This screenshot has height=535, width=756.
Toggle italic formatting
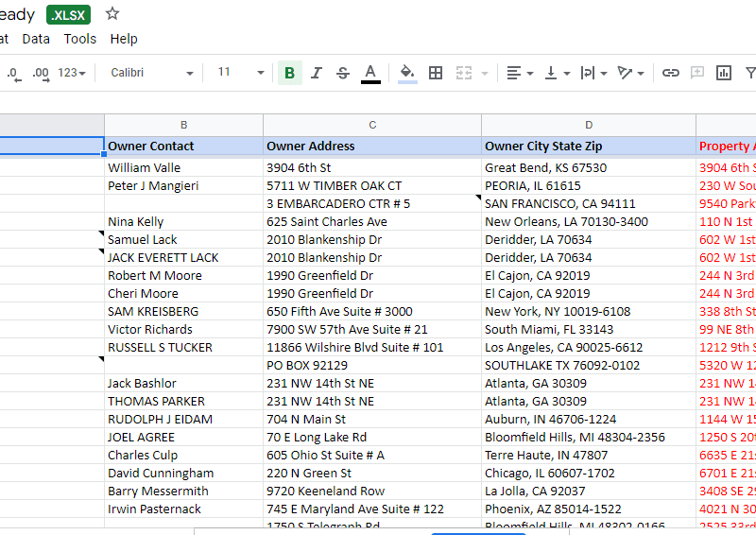tap(317, 73)
